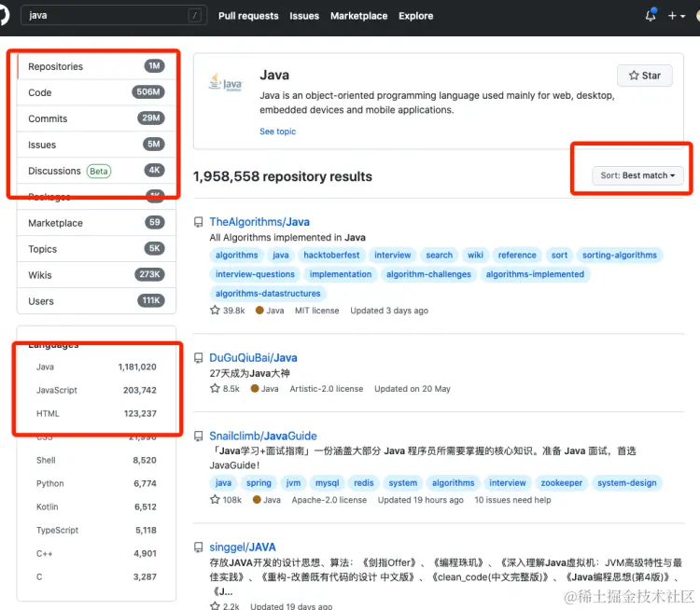Viewport: 700px width, 610px height.
Task: Click the repo icon beside DuGuQiuBai/Java
Action: (198, 358)
